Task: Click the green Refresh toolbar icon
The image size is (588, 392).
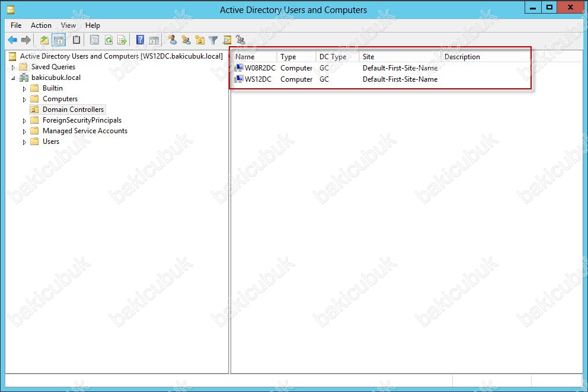Action: coord(108,40)
